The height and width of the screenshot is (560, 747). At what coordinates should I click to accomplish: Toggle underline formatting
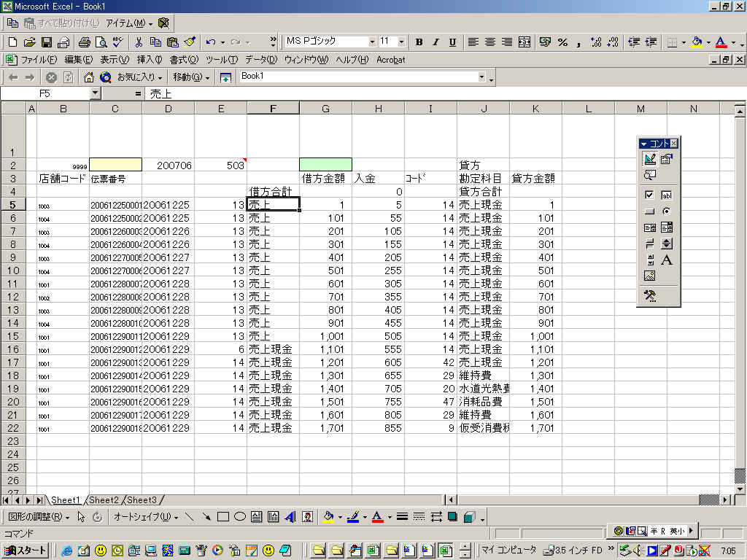(452, 42)
